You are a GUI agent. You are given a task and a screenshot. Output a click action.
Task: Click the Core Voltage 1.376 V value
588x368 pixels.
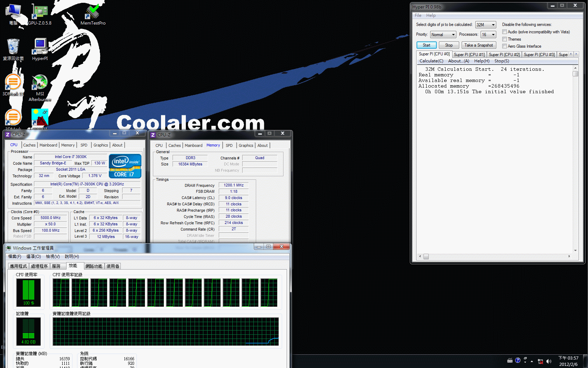[x=94, y=176]
